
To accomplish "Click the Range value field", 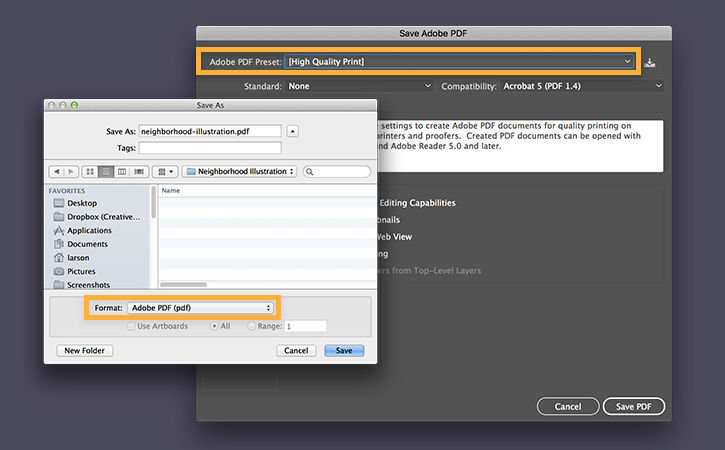I will (305, 326).
